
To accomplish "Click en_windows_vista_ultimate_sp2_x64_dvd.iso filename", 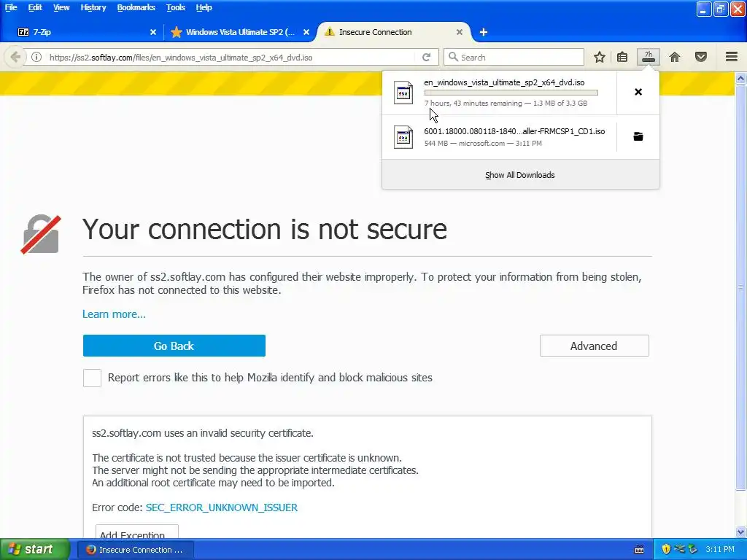I will pyautogui.click(x=504, y=82).
